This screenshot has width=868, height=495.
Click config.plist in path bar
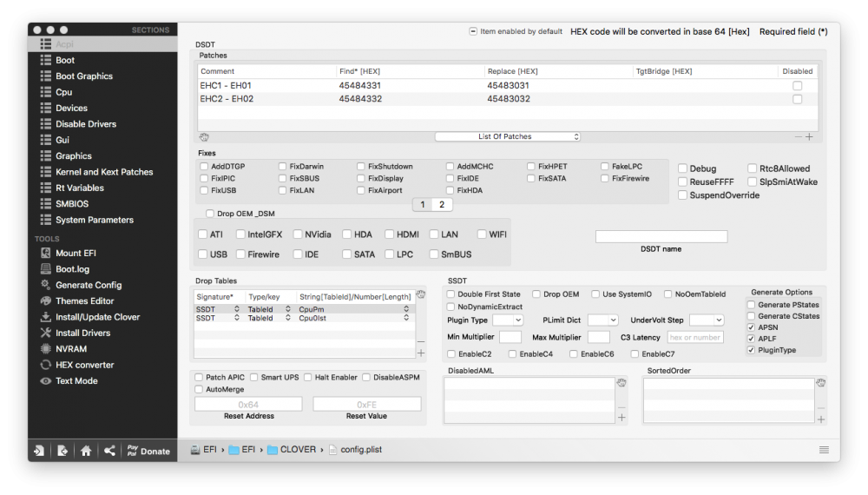coord(355,450)
